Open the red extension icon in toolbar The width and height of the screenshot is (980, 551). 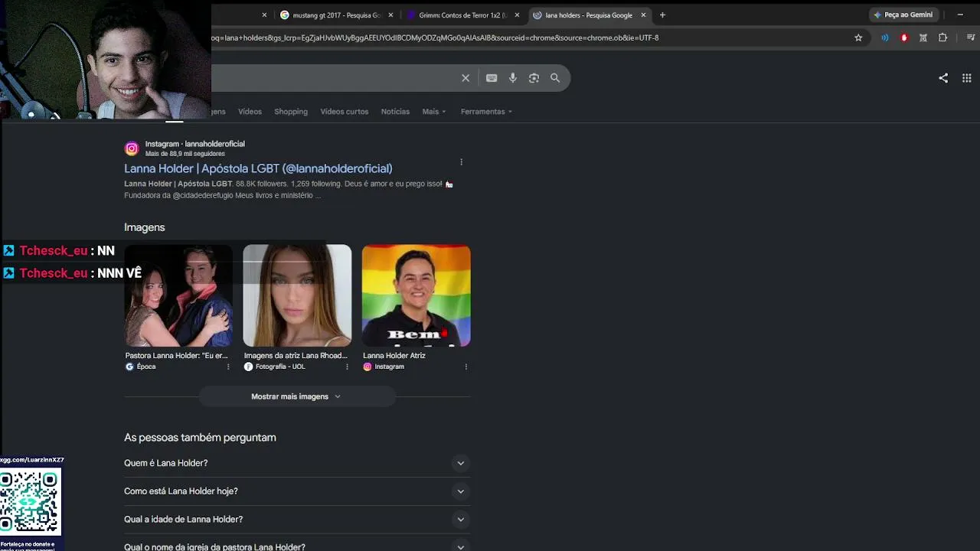click(x=904, y=37)
